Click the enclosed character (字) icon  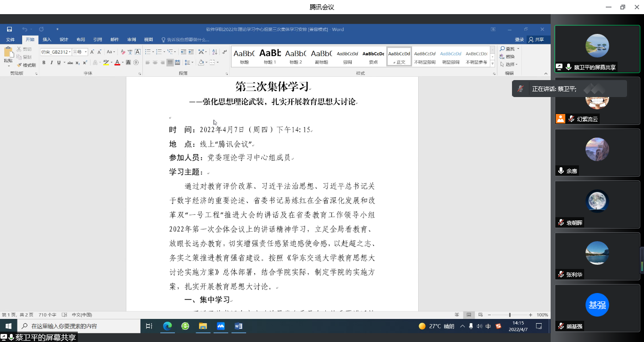136,63
